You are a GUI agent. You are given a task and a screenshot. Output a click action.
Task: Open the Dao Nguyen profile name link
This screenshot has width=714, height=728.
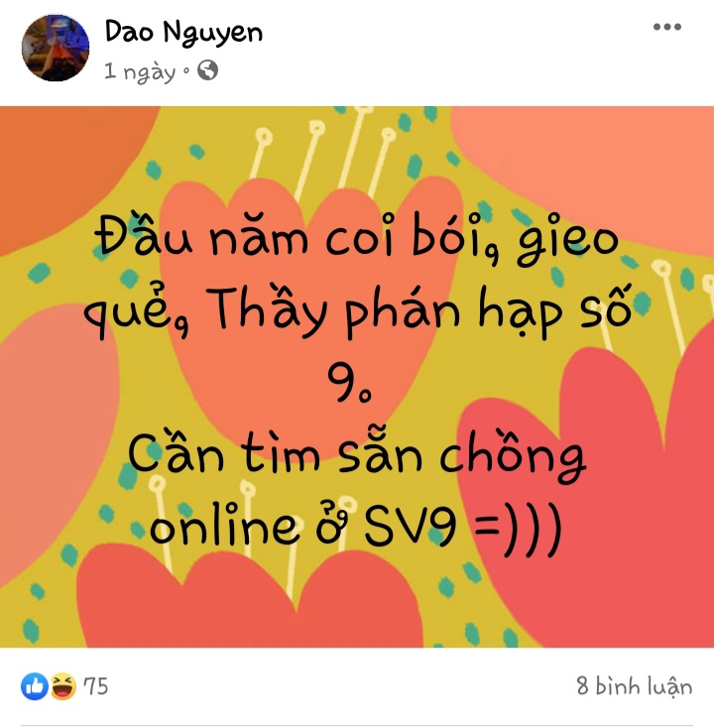(x=183, y=33)
